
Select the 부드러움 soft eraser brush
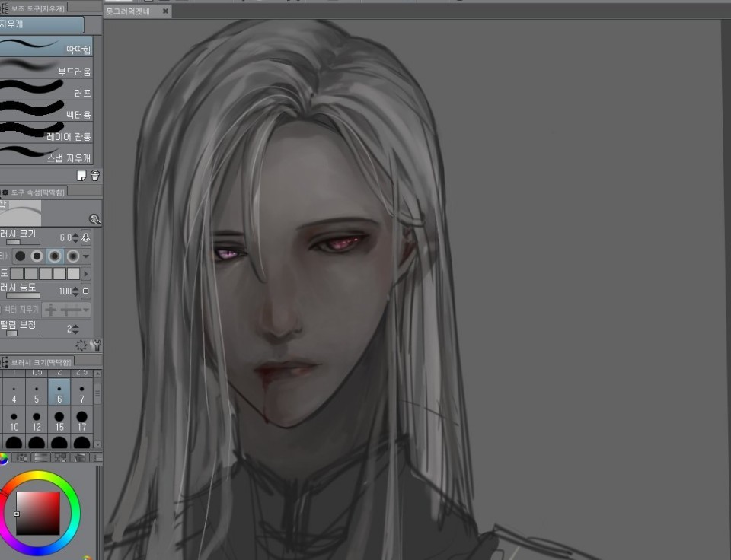pos(46,70)
